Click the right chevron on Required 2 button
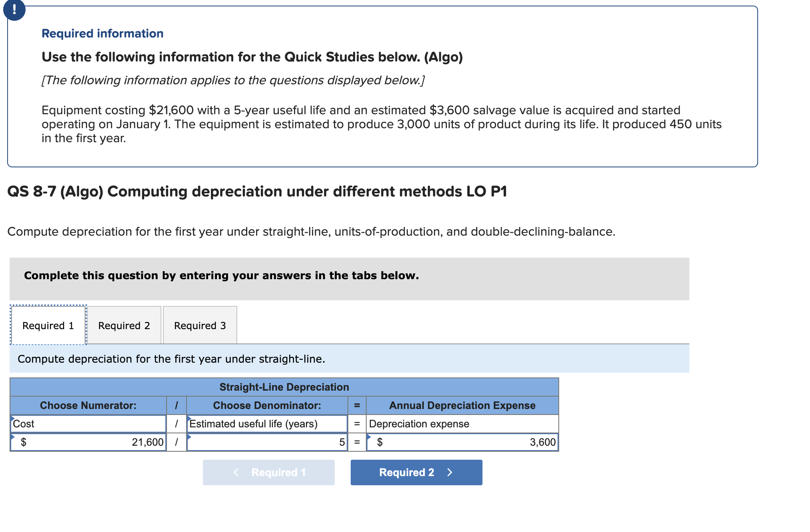Screen dimensions: 810x532 450,472
